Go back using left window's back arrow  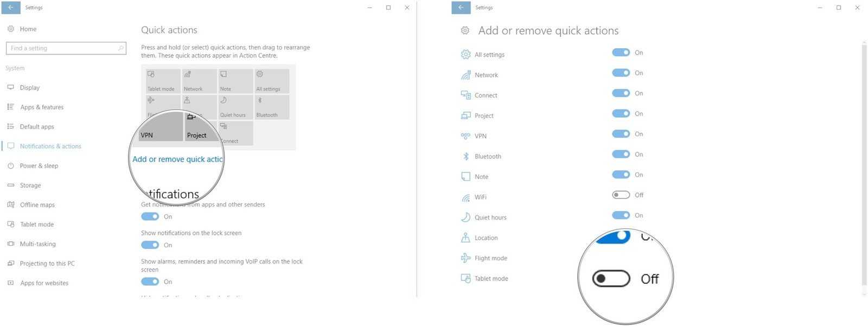click(10, 8)
